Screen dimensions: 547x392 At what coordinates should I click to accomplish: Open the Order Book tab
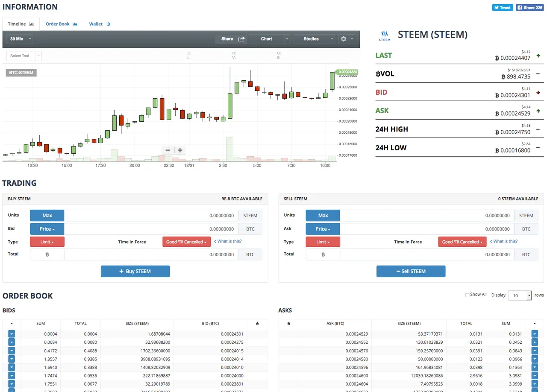pyautogui.click(x=62, y=24)
